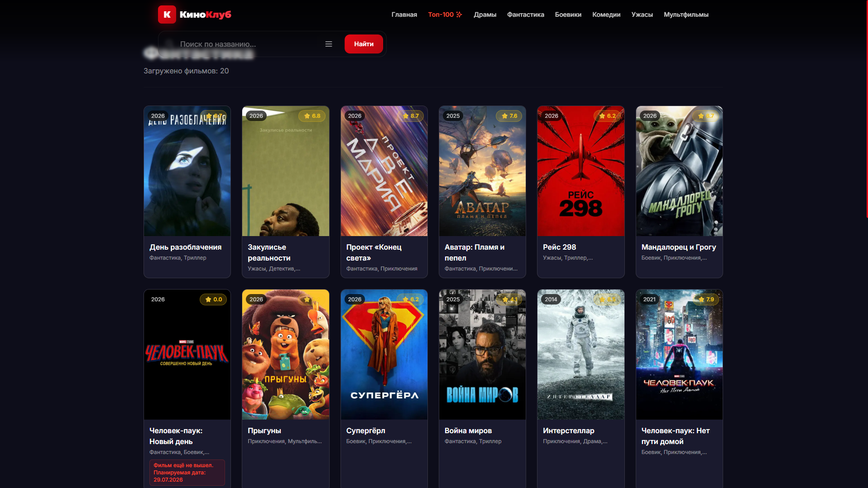Click the 6.2 rating badge on Рейс 298

tap(607, 116)
